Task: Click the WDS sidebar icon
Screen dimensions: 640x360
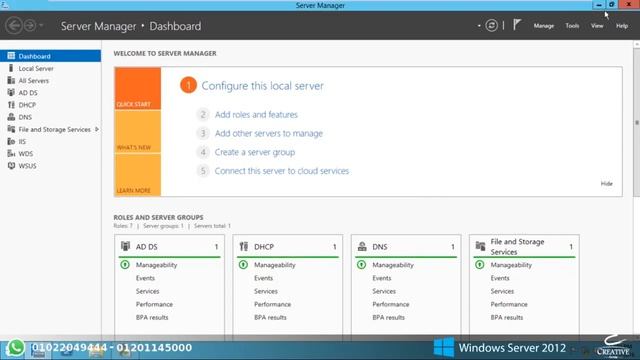Action: pos(11,154)
